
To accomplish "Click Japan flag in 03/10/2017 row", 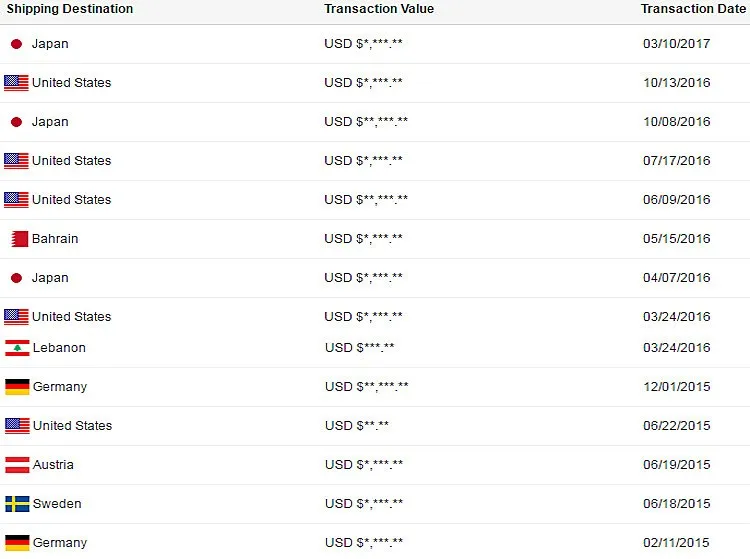I will [16, 44].
